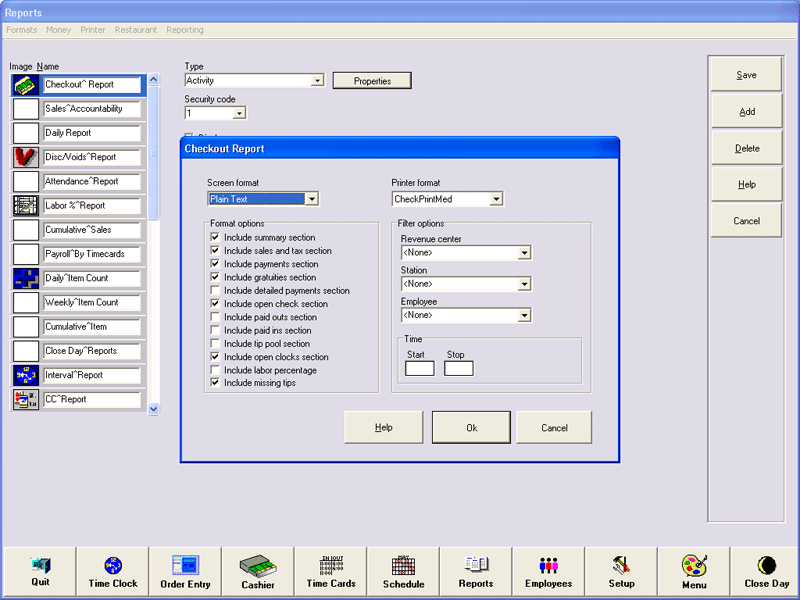Image resolution: width=800 pixels, height=600 pixels.
Task: Open the Formats menu
Action: [x=21, y=30]
